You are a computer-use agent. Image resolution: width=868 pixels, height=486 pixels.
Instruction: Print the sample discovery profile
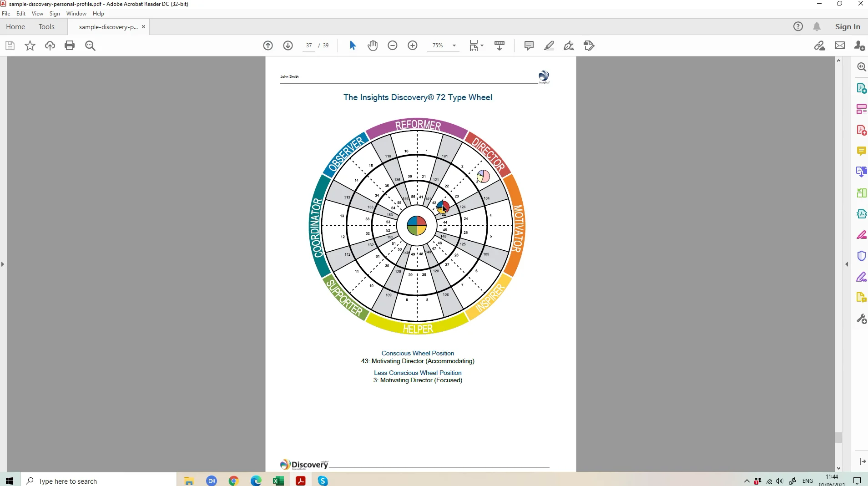click(70, 46)
